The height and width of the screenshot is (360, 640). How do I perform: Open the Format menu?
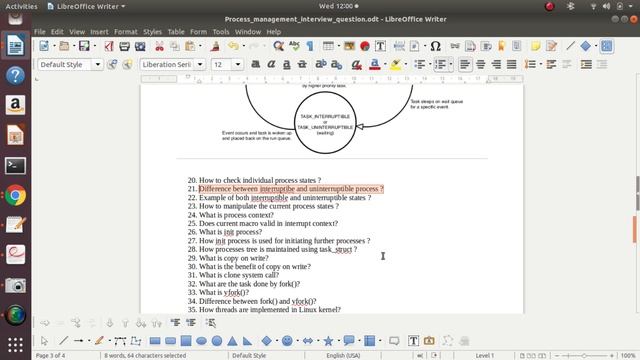pos(126,32)
